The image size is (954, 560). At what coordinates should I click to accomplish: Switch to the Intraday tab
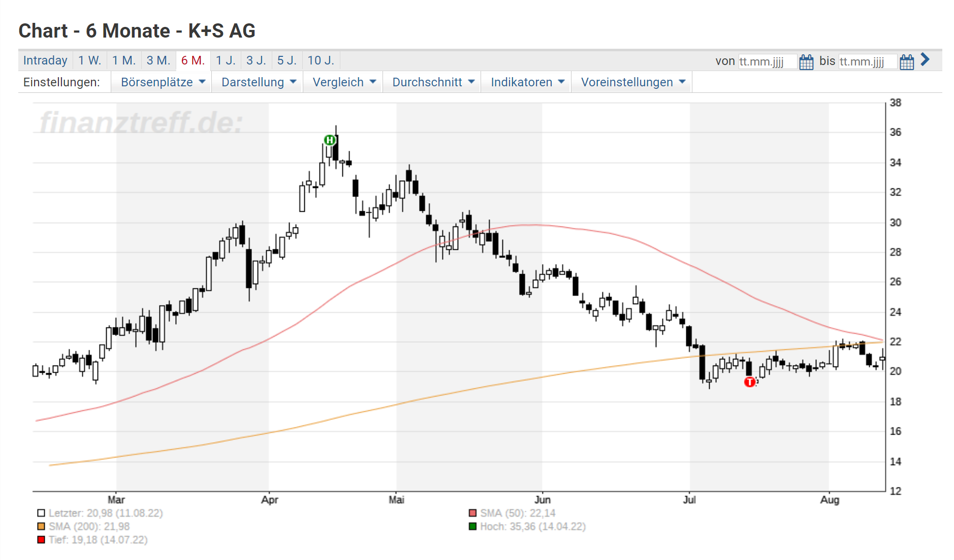click(x=45, y=60)
